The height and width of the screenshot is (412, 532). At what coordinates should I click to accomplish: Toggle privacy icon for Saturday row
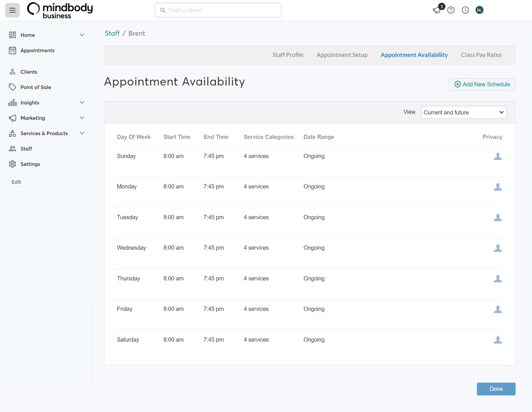point(498,340)
